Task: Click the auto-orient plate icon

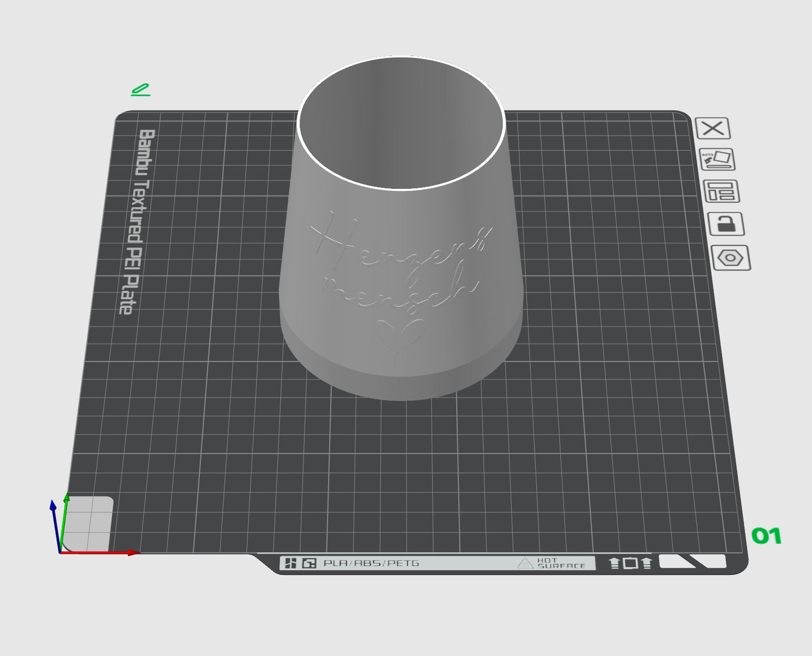Action: pos(717,160)
